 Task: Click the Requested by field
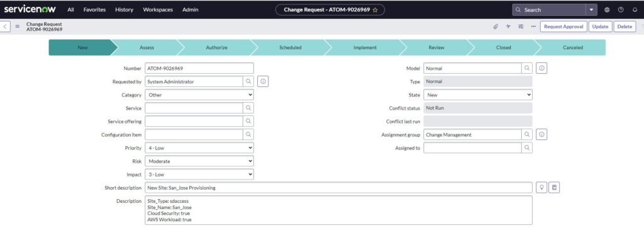point(194,81)
